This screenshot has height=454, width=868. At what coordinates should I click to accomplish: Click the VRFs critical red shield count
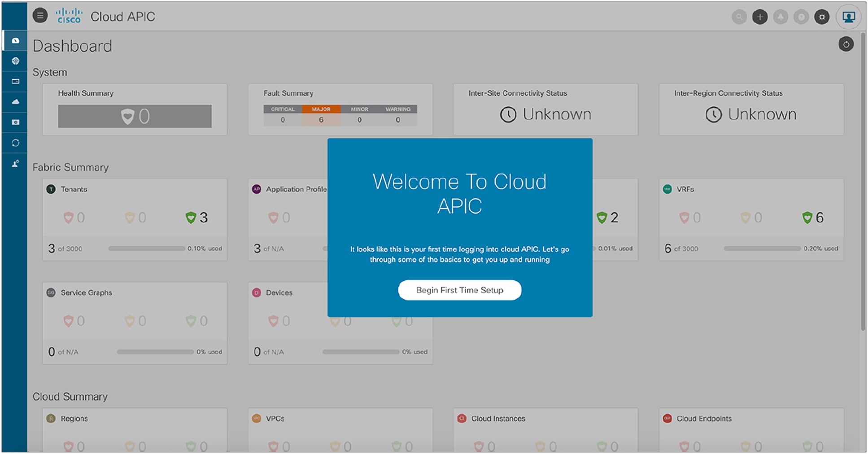[690, 218]
